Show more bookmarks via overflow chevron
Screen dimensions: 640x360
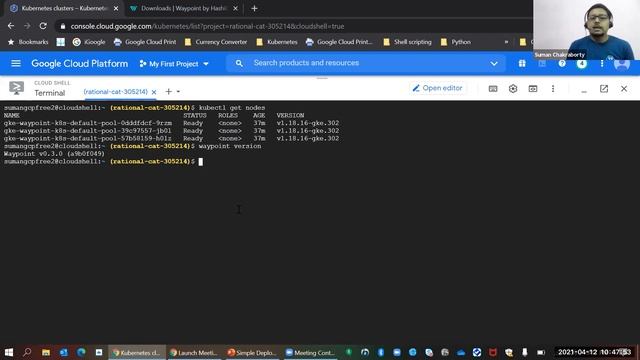[506, 42]
